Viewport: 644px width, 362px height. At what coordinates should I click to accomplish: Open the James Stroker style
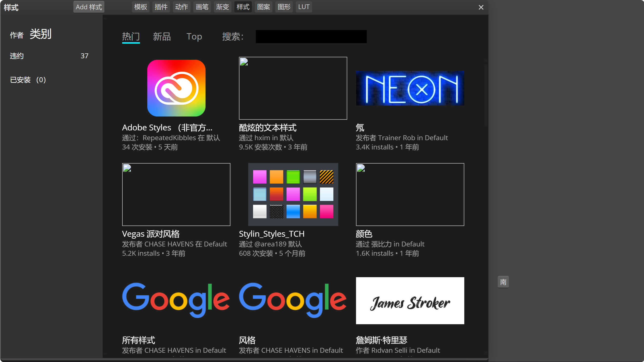[410, 301]
